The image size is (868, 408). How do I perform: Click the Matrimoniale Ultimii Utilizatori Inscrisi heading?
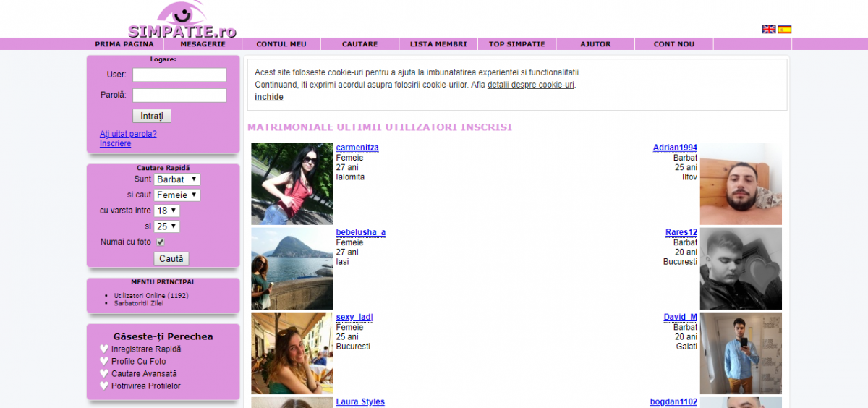(380, 127)
